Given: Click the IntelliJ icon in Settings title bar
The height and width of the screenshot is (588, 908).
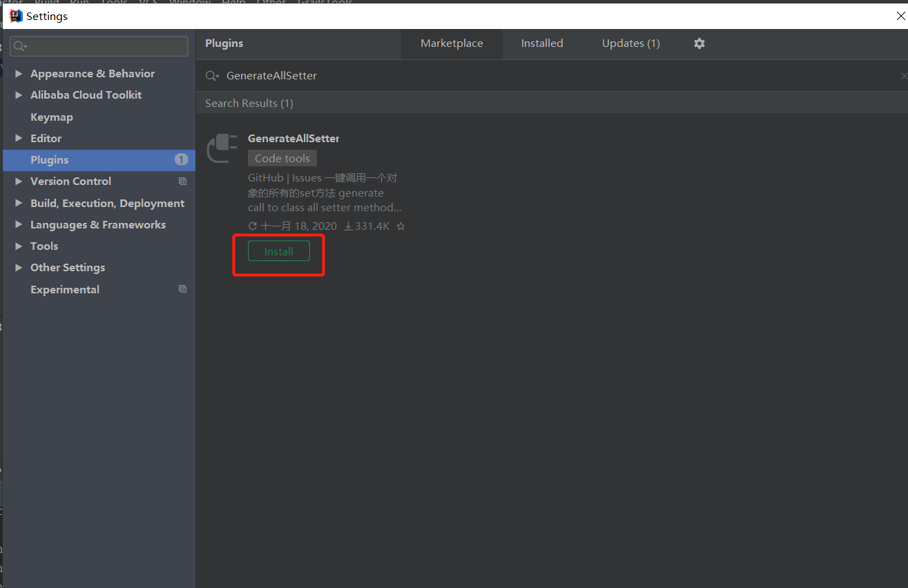Looking at the screenshot, I should (x=16, y=16).
